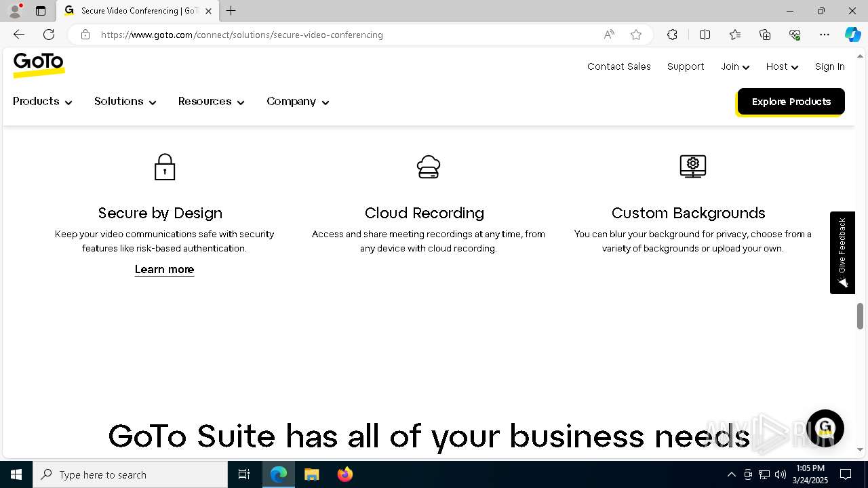868x488 pixels.
Task: Open a new browser tab
Action: pos(231,11)
